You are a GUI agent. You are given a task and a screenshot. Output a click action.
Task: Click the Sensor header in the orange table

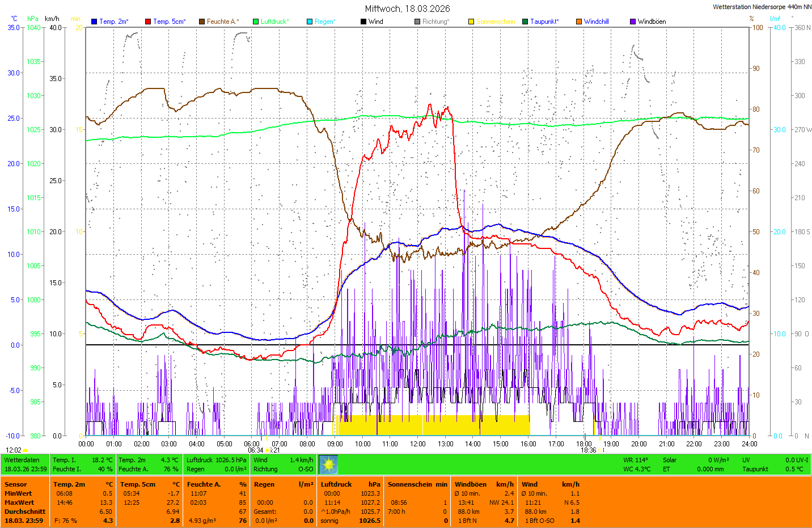tap(16, 484)
